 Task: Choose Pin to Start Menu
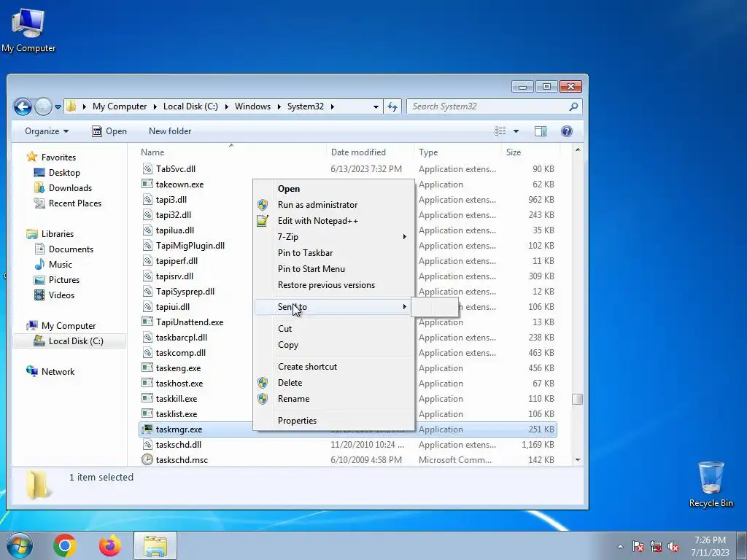[333, 269]
